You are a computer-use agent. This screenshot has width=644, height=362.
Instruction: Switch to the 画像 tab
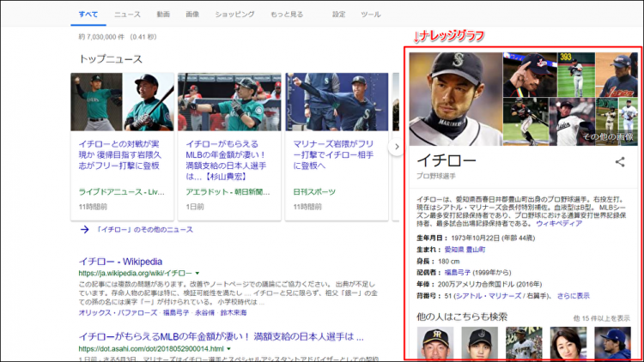192,15
